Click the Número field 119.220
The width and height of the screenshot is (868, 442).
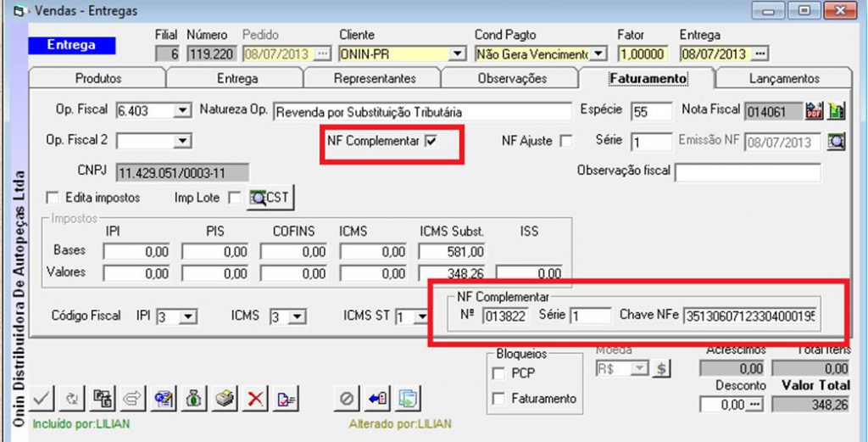[213, 54]
